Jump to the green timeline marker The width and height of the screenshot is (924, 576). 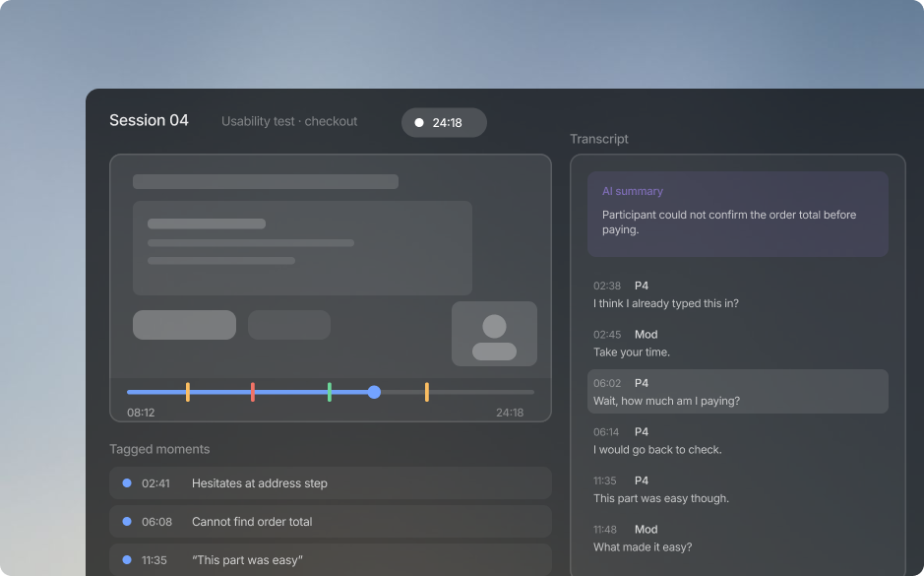[x=330, y=392]
